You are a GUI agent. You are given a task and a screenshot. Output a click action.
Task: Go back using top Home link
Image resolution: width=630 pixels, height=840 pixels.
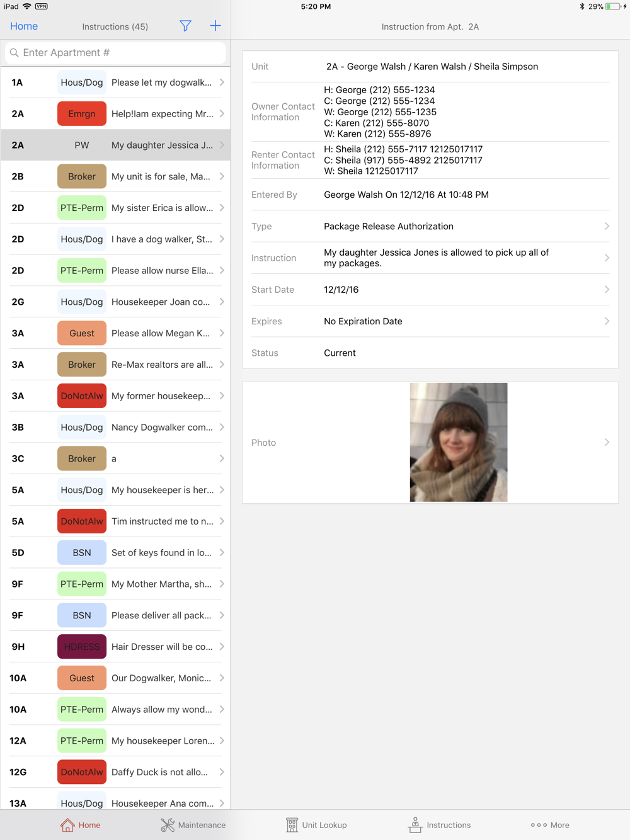coord(24,26)
